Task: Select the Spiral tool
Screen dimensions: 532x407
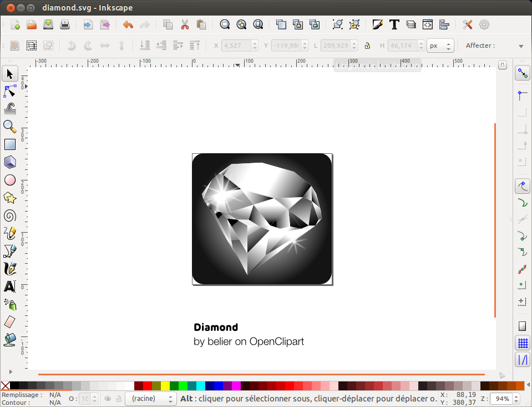Action: click(x=10, y=215)
